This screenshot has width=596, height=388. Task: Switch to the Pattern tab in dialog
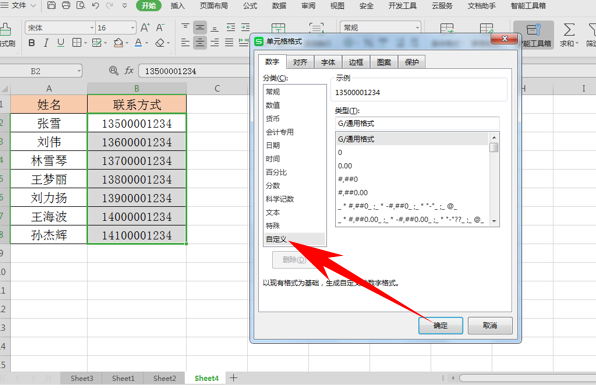click(x=384, y=62)
